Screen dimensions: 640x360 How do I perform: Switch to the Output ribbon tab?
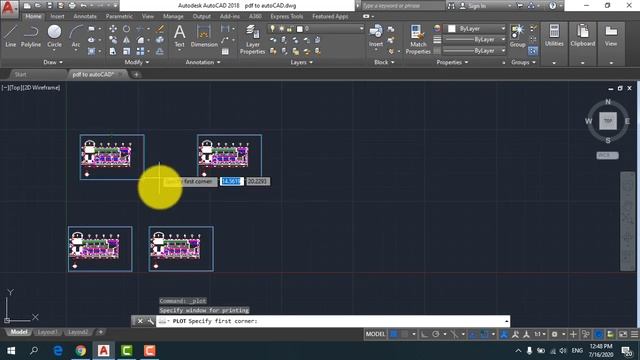coord(202,16)
